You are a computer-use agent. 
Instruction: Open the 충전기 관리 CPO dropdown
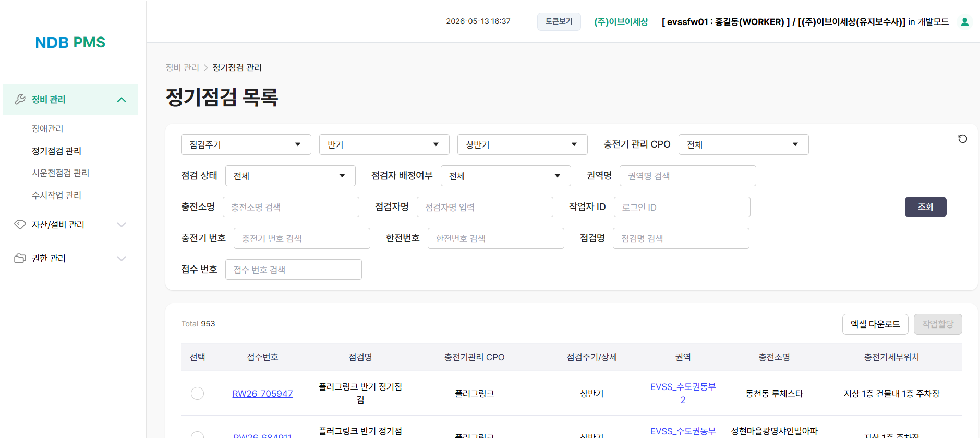point(743,144)
